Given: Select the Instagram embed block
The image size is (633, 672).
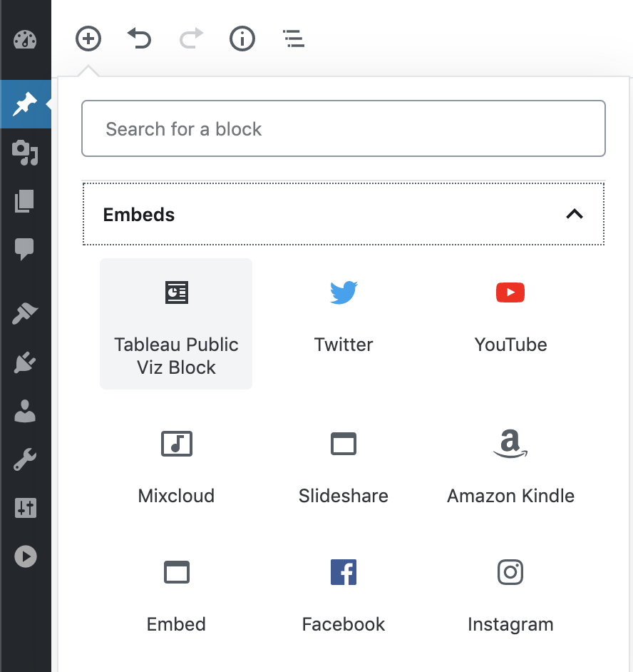Looking at the screenshot, I should 510,596.
